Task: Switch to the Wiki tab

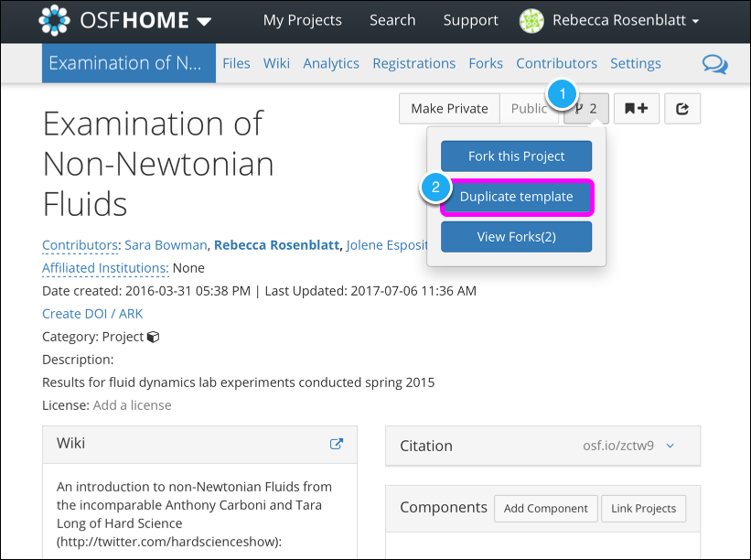Action: [276, 63]
